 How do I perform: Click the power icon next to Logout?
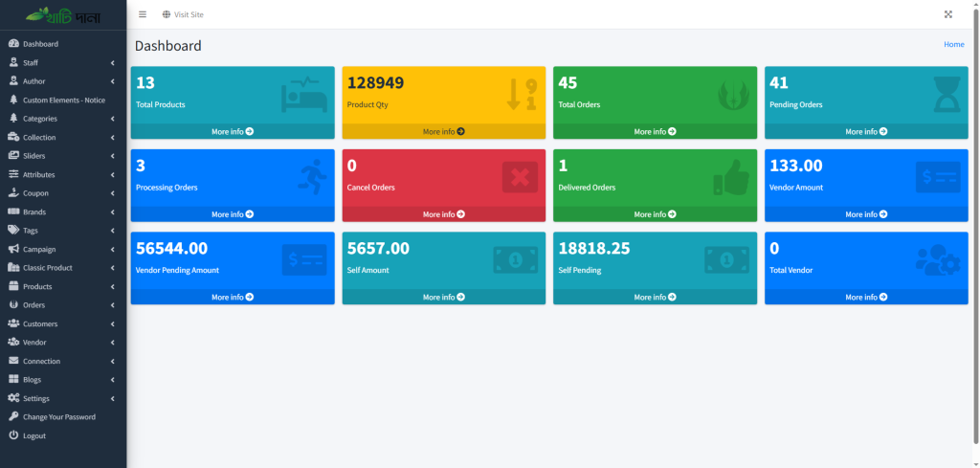point(13,435)
